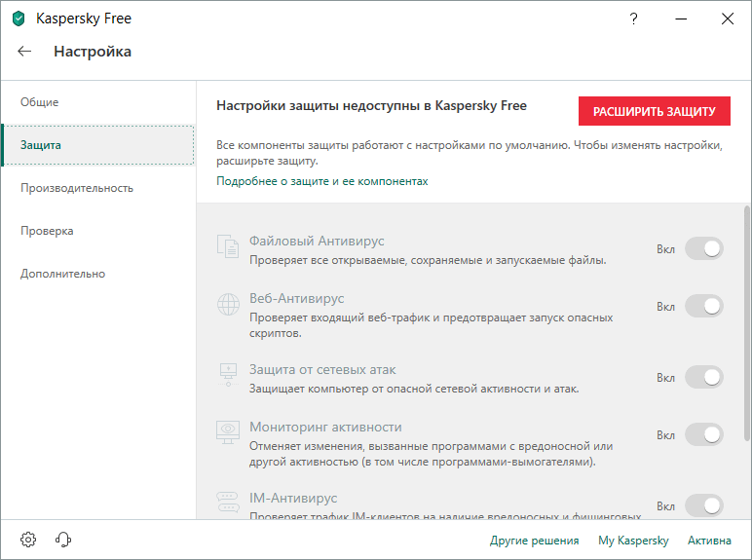Open help with the question mark icon
This screenshot has width=752, height=560.
pyautogui.click(x=633, y=19)
